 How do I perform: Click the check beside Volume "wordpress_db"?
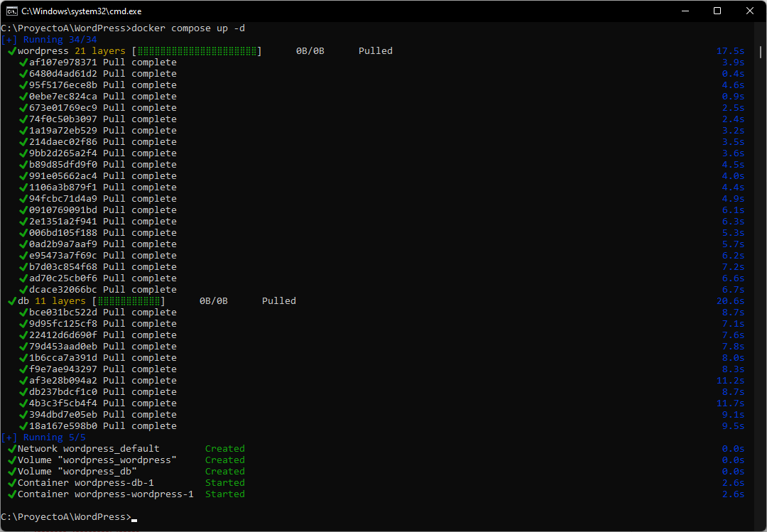(x=12, y=472)
